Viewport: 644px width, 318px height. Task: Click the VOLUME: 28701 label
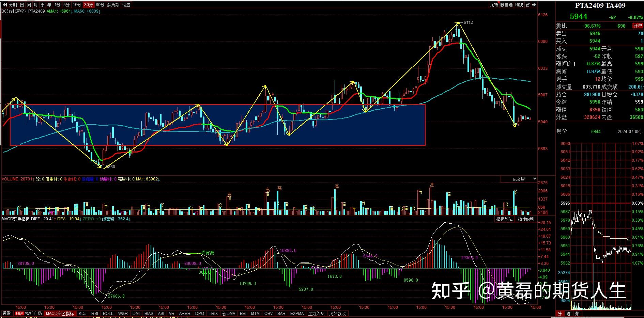pos(18,179)
